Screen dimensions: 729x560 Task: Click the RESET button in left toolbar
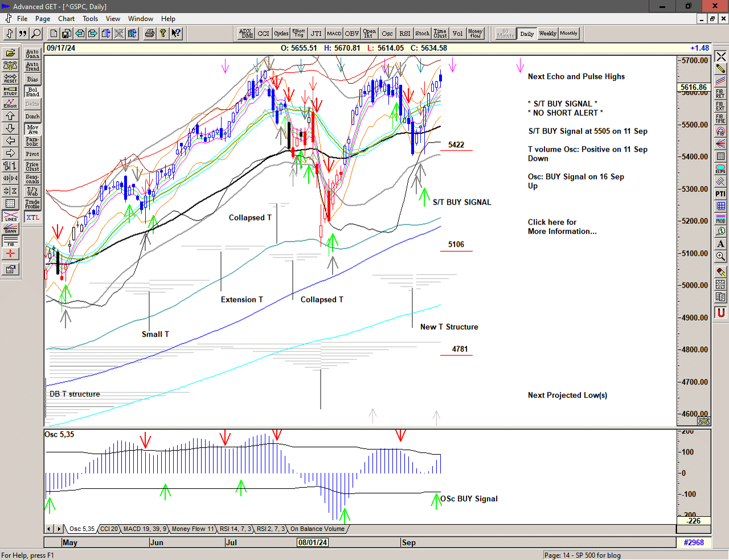[10, 78]
